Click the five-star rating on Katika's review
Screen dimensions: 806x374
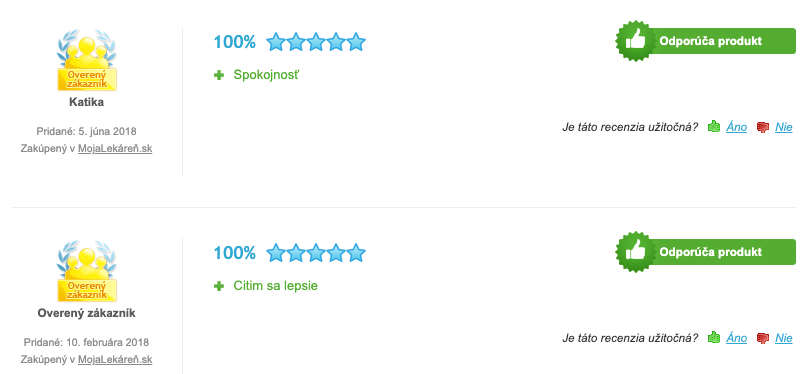point(316,42)
